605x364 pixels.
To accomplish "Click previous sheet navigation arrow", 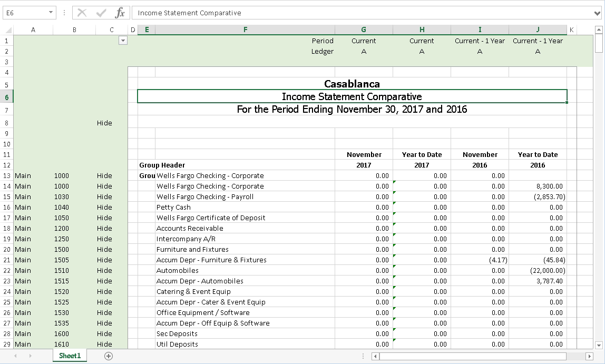I will pyautogui.click(x=15, y=356).
